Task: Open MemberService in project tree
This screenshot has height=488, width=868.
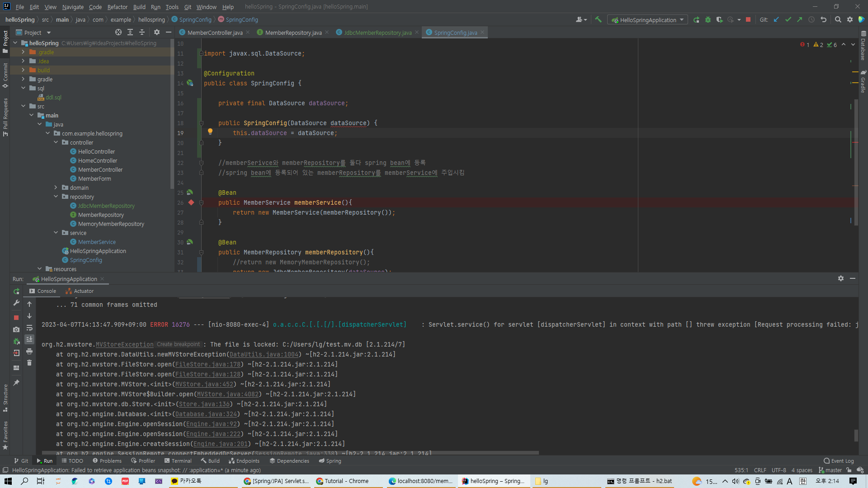Action: [97, 242]
